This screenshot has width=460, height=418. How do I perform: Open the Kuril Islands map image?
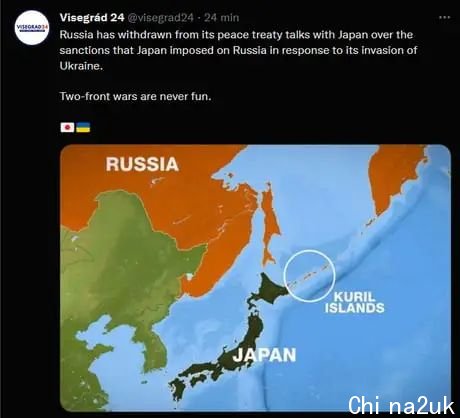coord(255,278)
